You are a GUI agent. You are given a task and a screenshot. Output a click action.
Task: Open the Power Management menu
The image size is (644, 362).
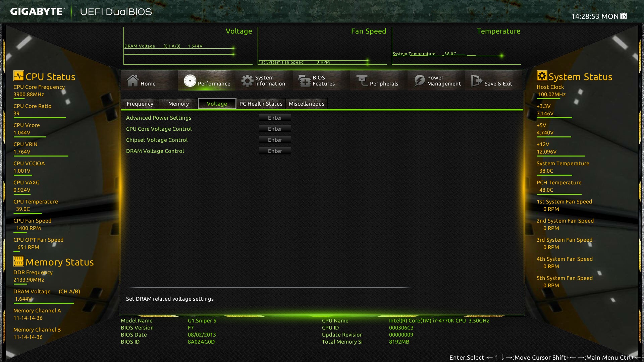point(436,80)
